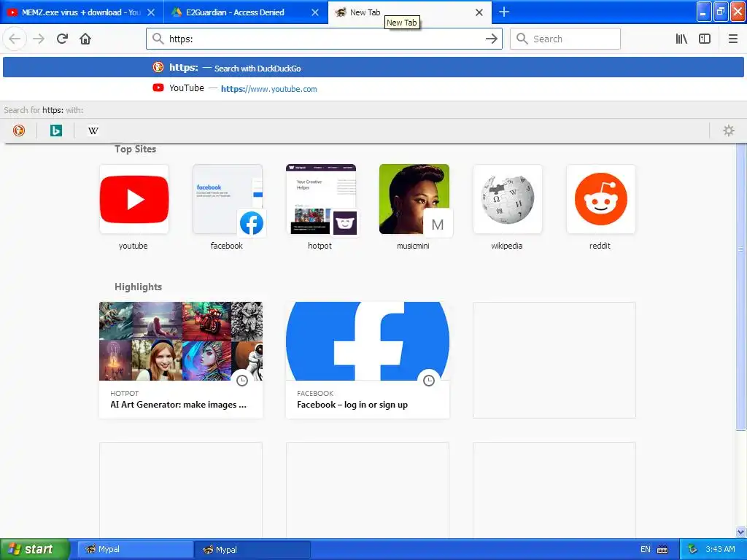This screenshot has height=560, width=747.
Task: Go forward with the forward arrow button
Action: point(39,39)
